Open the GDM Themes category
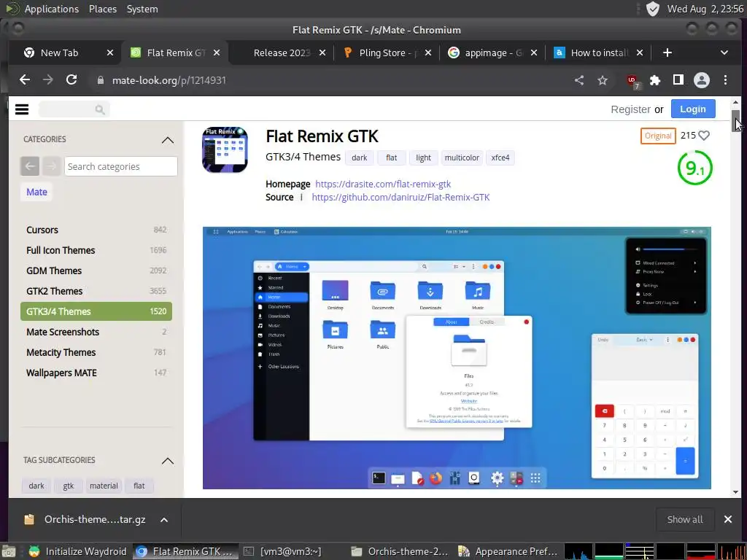 click(x=96, y=271)
